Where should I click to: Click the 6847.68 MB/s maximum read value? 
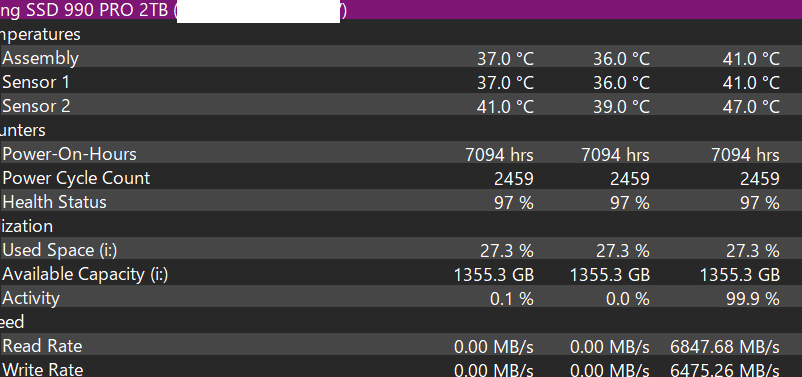(725, 347)
